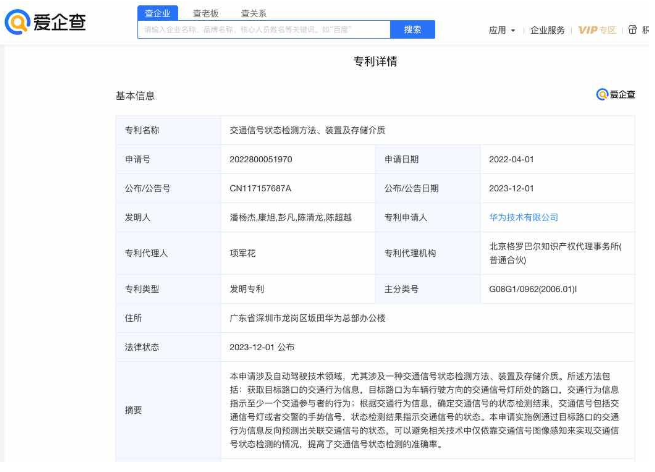
Task: Click classification code G08G1/0962(2006.01)I
Action: pos(532,289)
